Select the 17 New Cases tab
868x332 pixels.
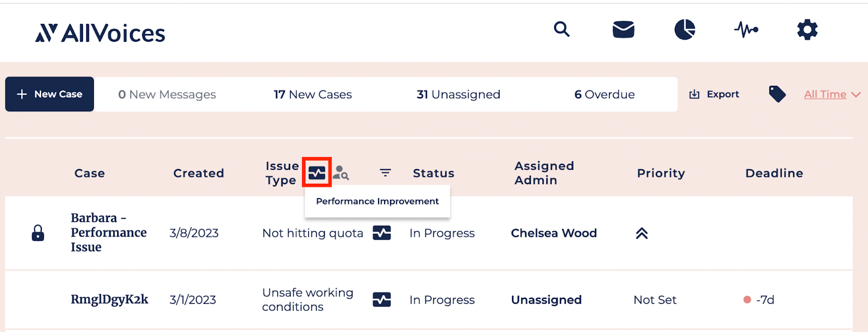312,94
